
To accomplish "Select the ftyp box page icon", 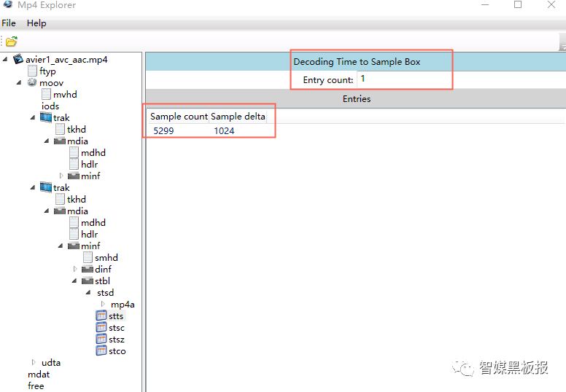I will [x=32, y=71].
